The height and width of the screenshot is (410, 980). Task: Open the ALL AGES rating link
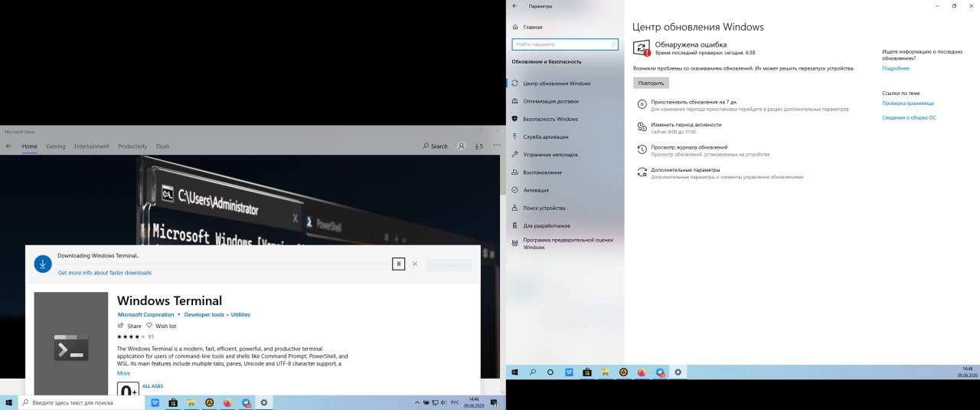pyautogui.click(x=153, y=386)
